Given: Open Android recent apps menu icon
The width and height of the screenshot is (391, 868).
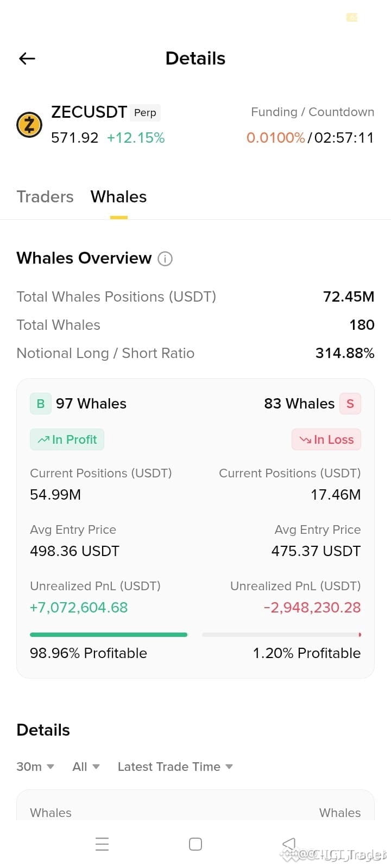Looking at the screenshot, I should coord(102,844).
